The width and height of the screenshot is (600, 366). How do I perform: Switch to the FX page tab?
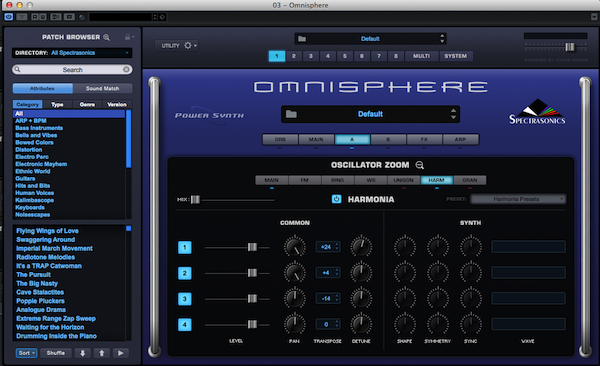[424, 139]
